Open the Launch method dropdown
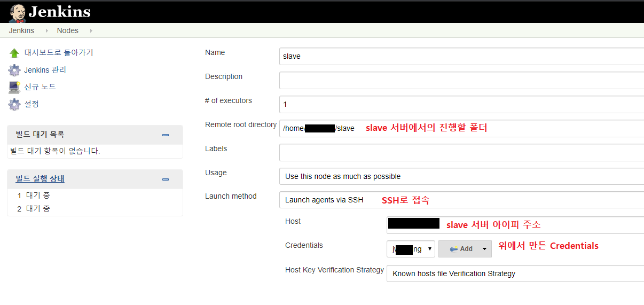Viewport: 644px width, 305px height. [x=461, y=200]
